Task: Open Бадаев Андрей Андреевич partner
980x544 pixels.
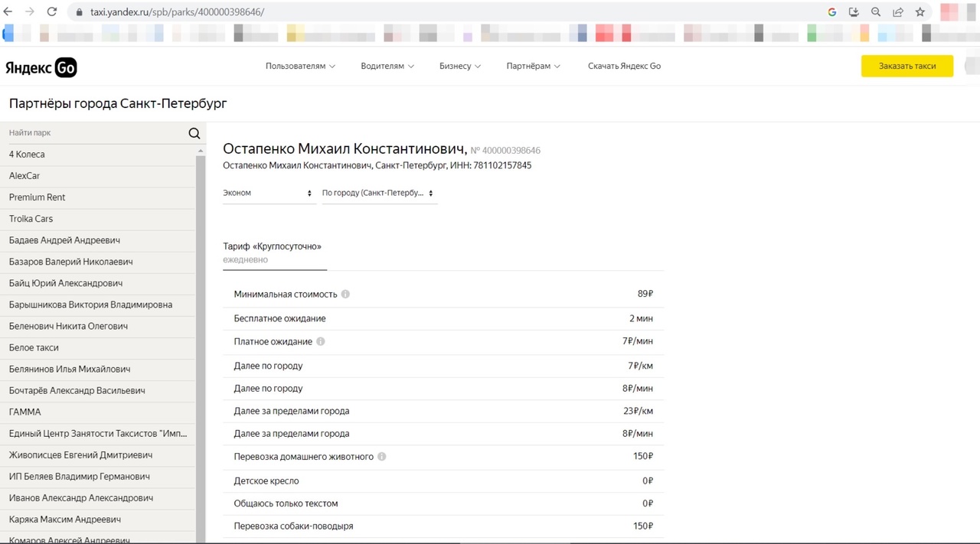Action: tap(98, 240)
